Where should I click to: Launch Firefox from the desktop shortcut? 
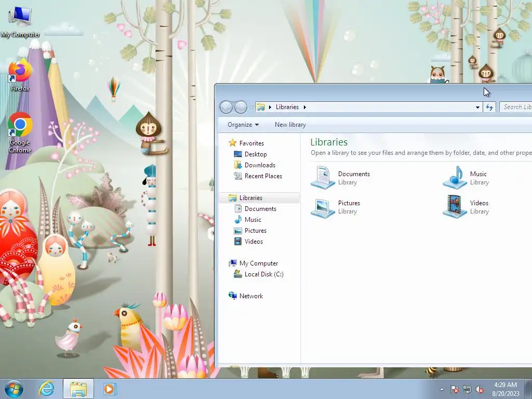[20, 75]
